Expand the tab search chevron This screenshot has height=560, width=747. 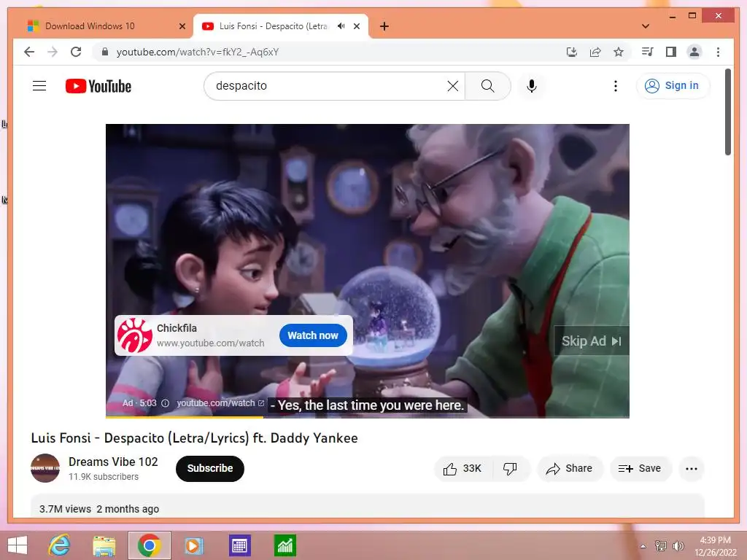coord(646,26)
